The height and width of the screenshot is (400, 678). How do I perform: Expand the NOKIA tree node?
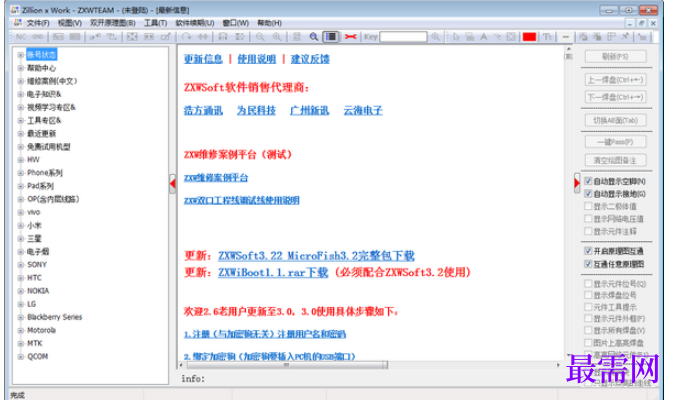(20, 291)
